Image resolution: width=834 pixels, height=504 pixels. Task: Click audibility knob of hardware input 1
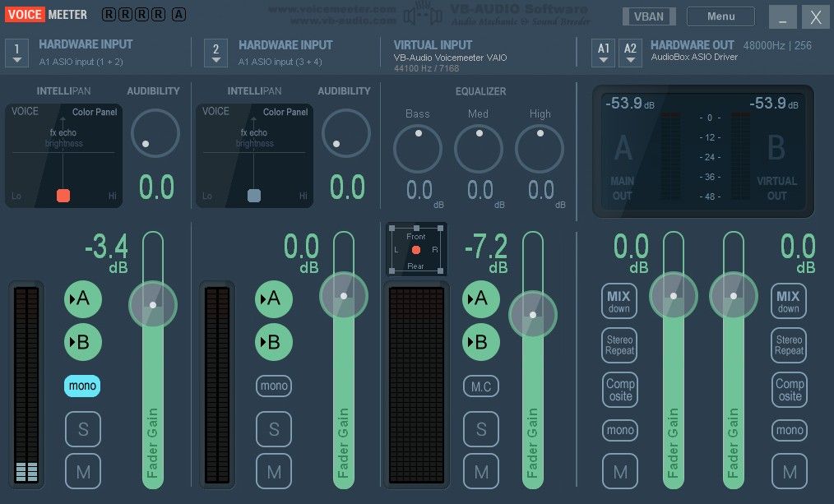pyautogui.click(x=155, y=133)
